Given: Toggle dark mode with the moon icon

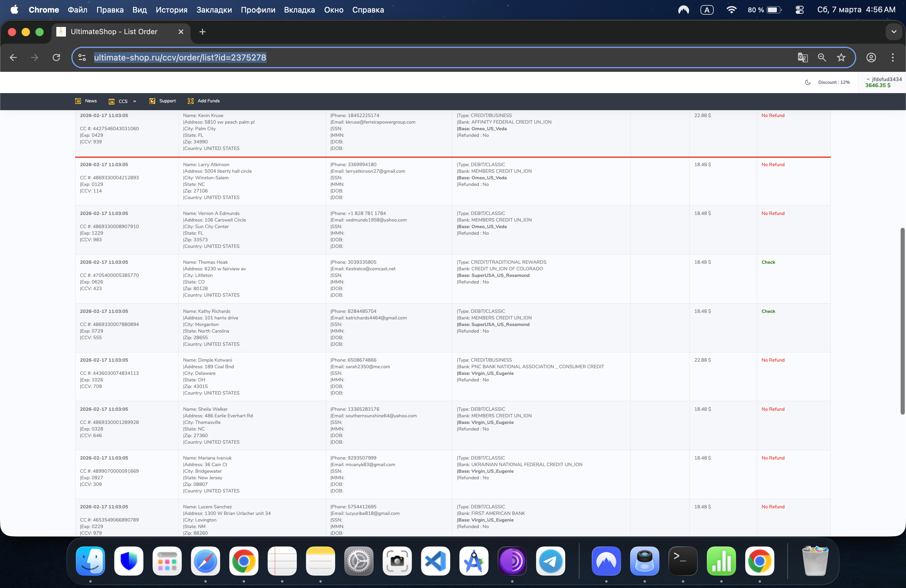Looking at the screenshot, I should click(x=808, y=82).
